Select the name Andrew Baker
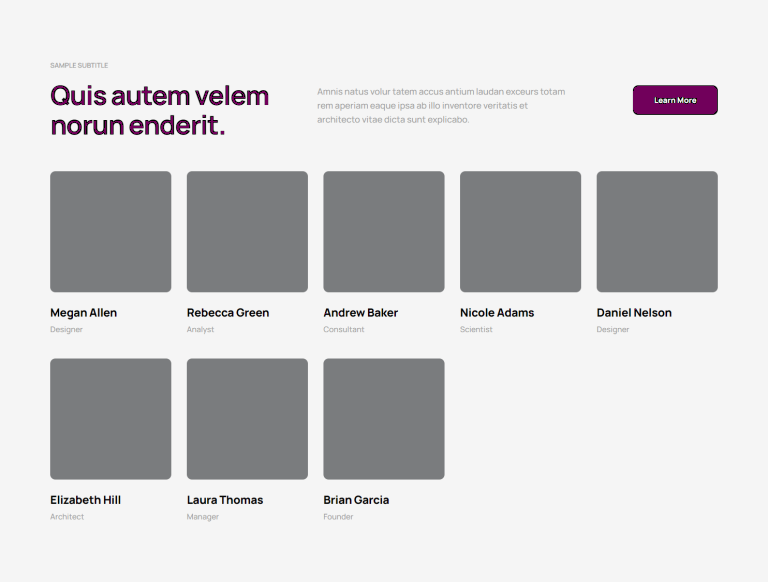 click(x=360, y=313)
